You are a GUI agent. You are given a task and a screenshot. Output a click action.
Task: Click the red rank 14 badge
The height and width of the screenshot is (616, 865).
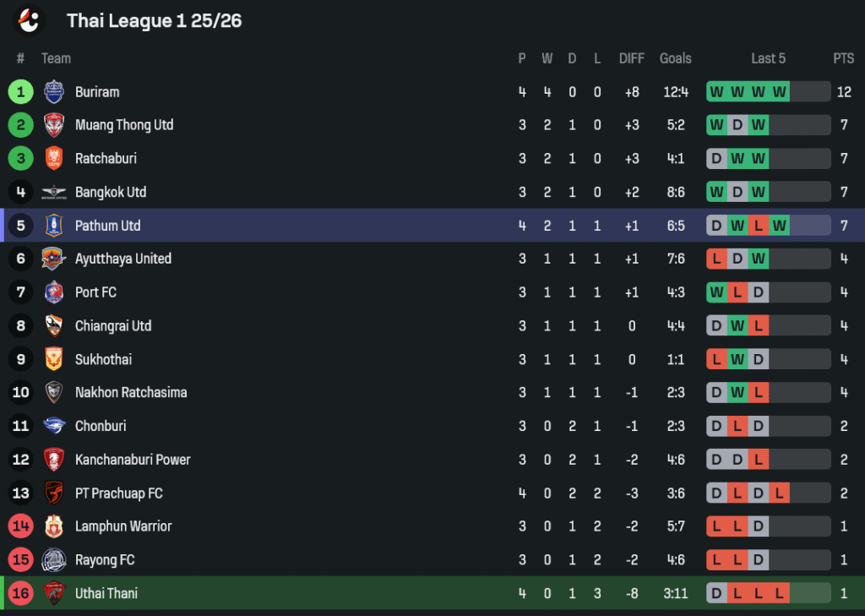[20, 526]
